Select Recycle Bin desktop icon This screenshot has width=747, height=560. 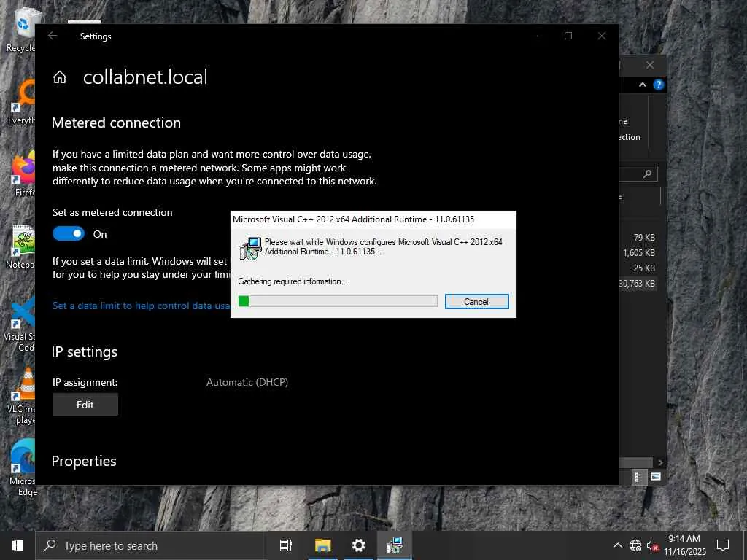pyautogui.click(x=20, y=30)
